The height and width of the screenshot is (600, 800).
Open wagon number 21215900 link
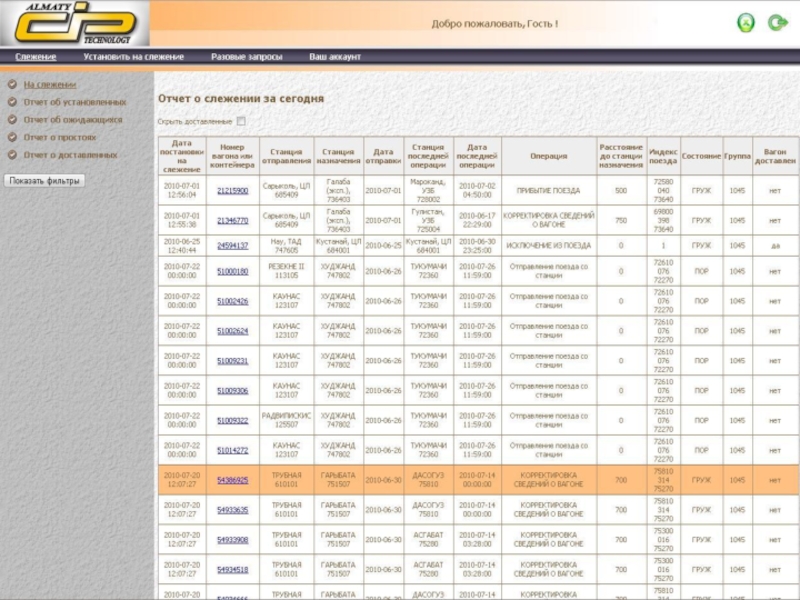pyautogui.click(x=232, y=190)
